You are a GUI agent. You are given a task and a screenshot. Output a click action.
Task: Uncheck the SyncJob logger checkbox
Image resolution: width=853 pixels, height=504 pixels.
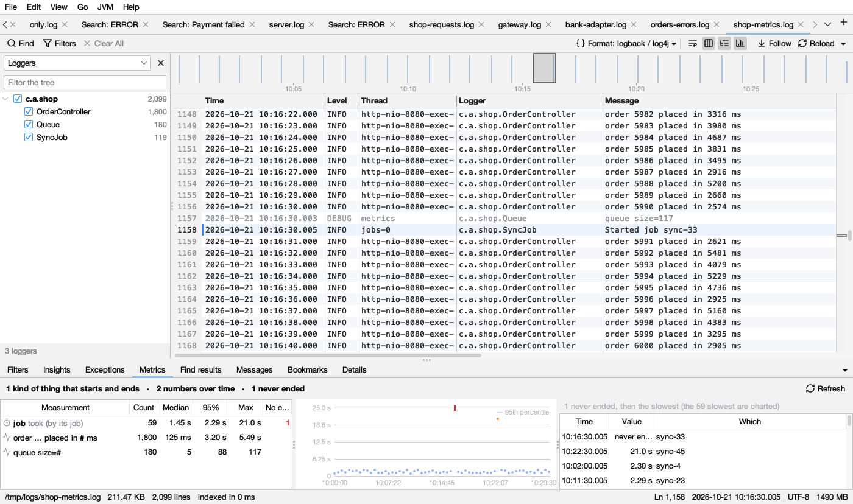click(29, 137)
